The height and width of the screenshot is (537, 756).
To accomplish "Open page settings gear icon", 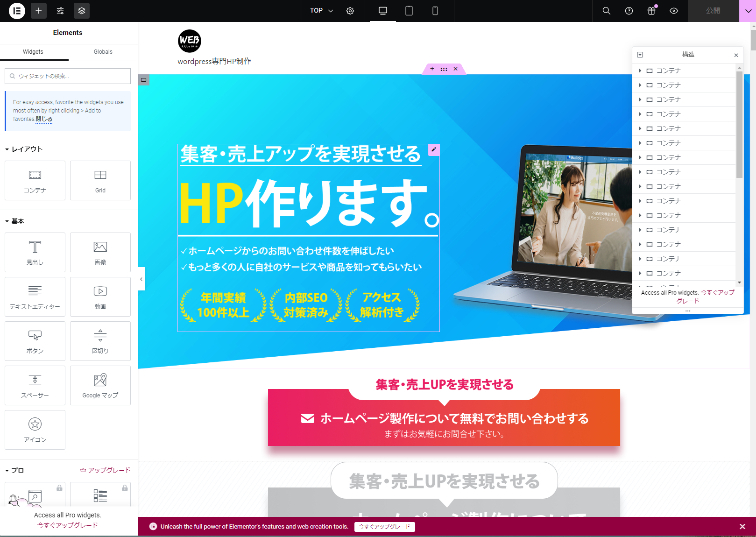I will pyautogui.click(x=350, y=11).
